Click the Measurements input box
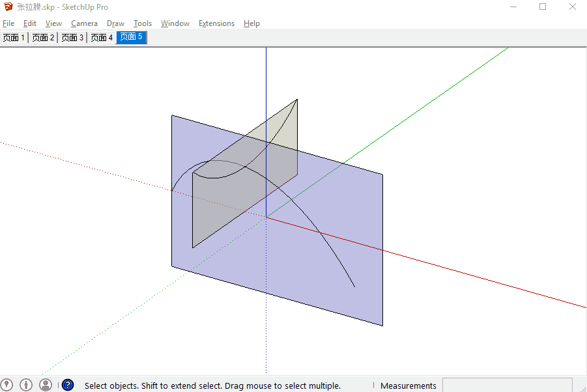Image resolution: width=587 pixels, height=392 pixels. pyautogui.click(x=508, y=385)
